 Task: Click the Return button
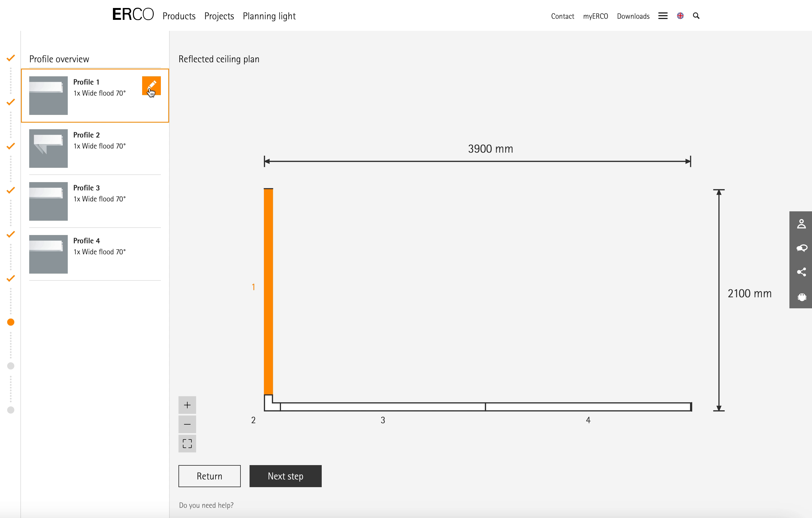(209, 476)
